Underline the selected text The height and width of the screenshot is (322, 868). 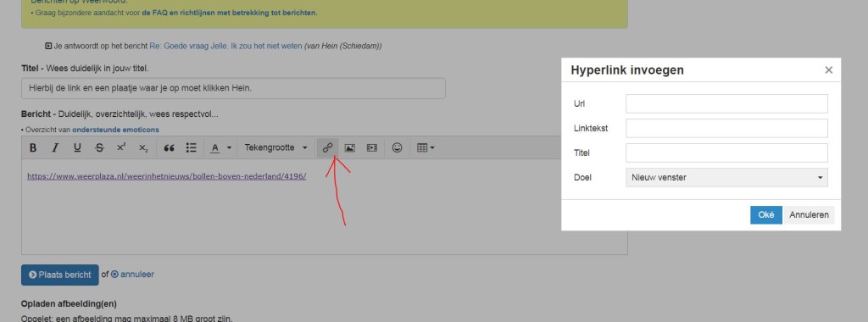pos(77,147)
